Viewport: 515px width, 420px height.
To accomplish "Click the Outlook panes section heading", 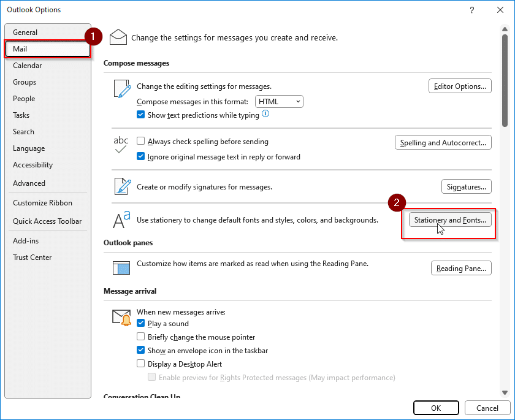I will (x=128, y=243).
